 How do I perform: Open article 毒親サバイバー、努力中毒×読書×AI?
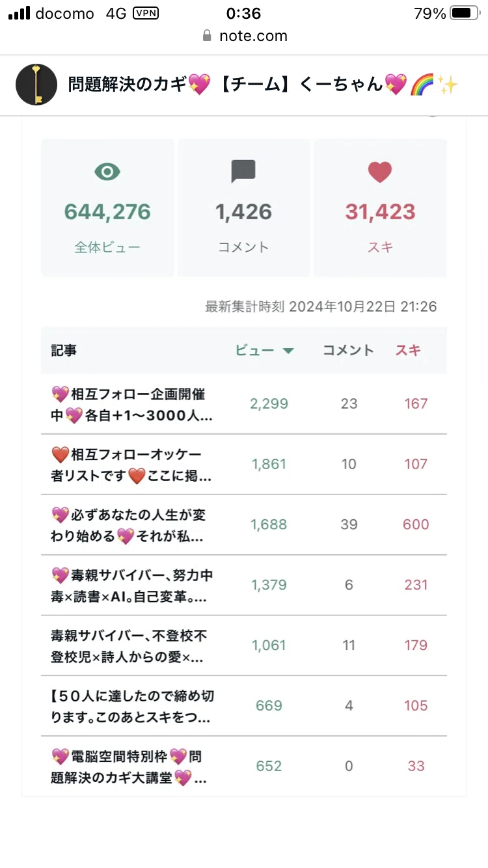coord(244,585)
